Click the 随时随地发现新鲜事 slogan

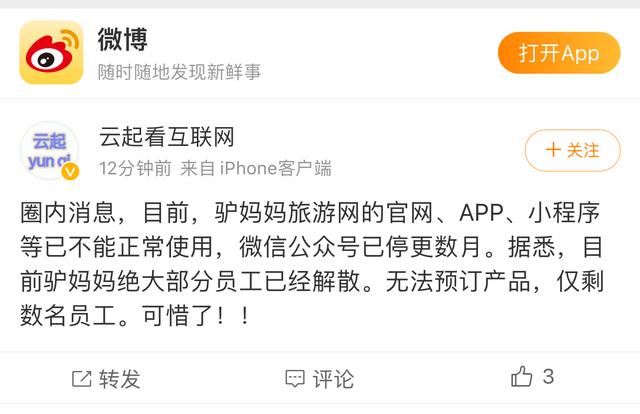pyautogui.click(x=179, y=72)
